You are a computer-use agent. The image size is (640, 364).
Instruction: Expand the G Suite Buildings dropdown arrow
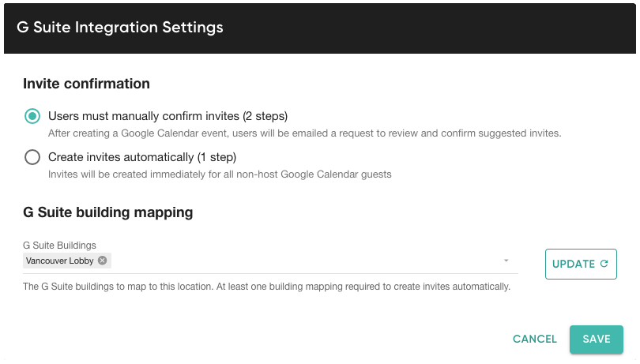[506, 261]
